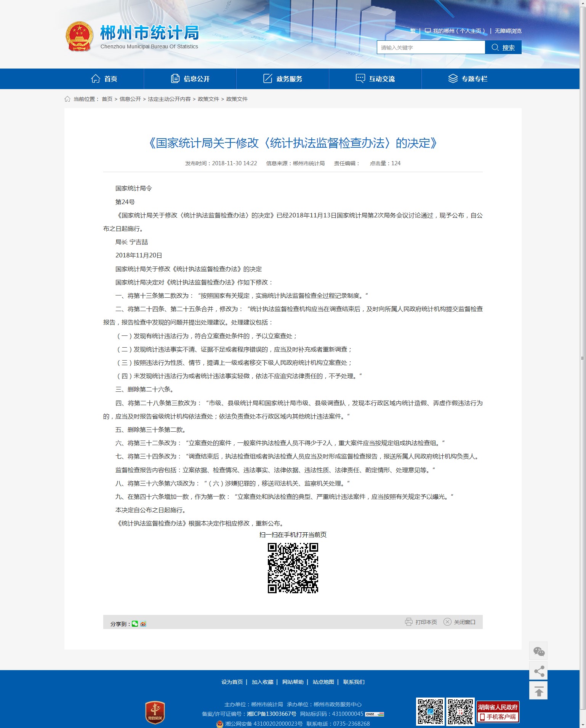Open the 专题专栏 navigation menu
586x728 pixels.
468,79
